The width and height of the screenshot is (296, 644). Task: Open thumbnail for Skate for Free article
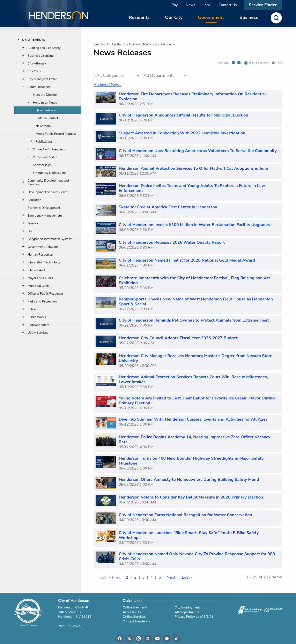(106, 210)
